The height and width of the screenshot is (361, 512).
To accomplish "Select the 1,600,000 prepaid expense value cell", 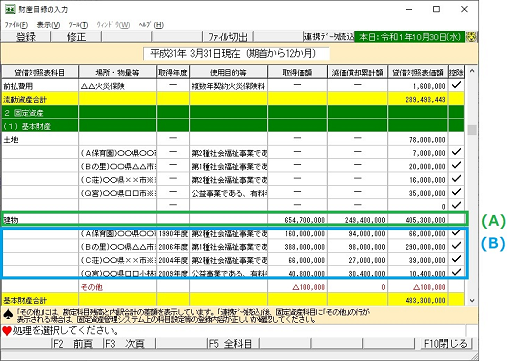I will click(418, 86).
